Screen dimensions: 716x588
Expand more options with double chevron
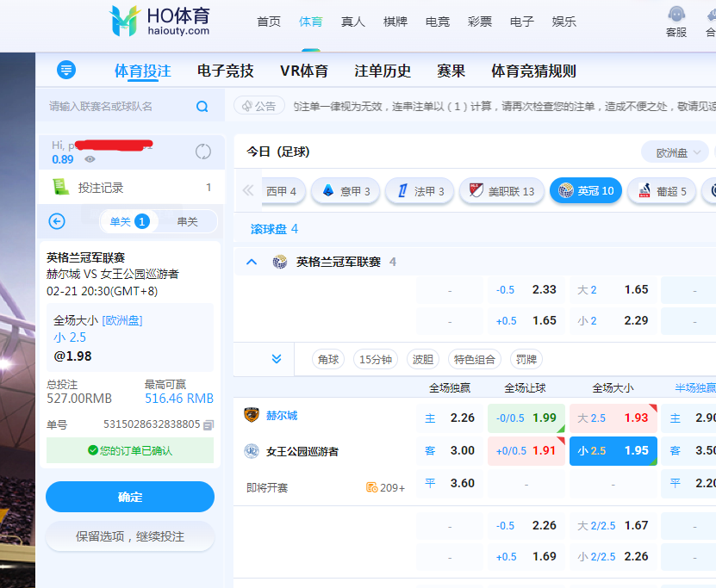[x=276, y=359]
